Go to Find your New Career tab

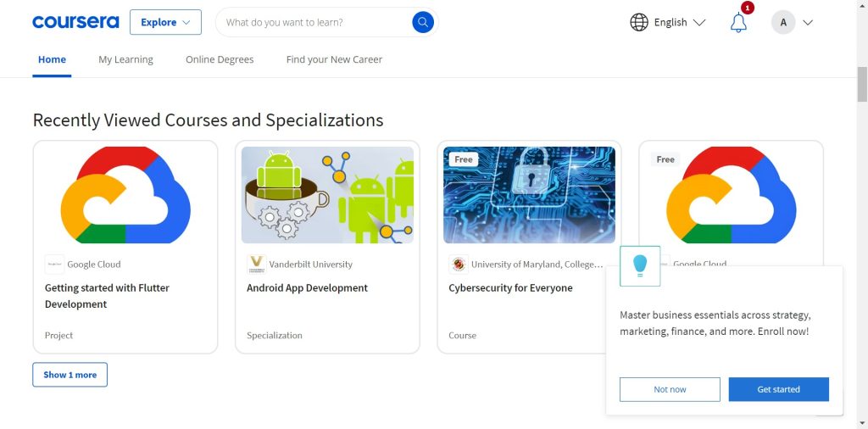[334, 59]
